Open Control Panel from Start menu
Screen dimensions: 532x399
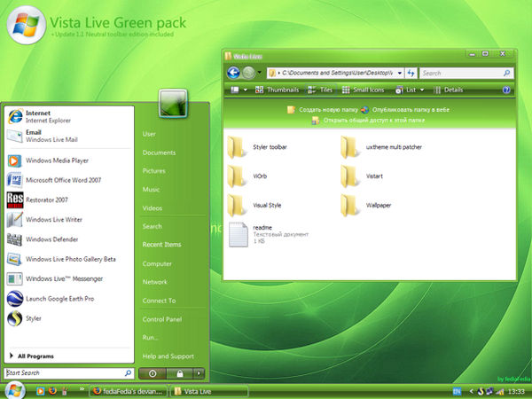pyautogui.click(x=162, y=319)
